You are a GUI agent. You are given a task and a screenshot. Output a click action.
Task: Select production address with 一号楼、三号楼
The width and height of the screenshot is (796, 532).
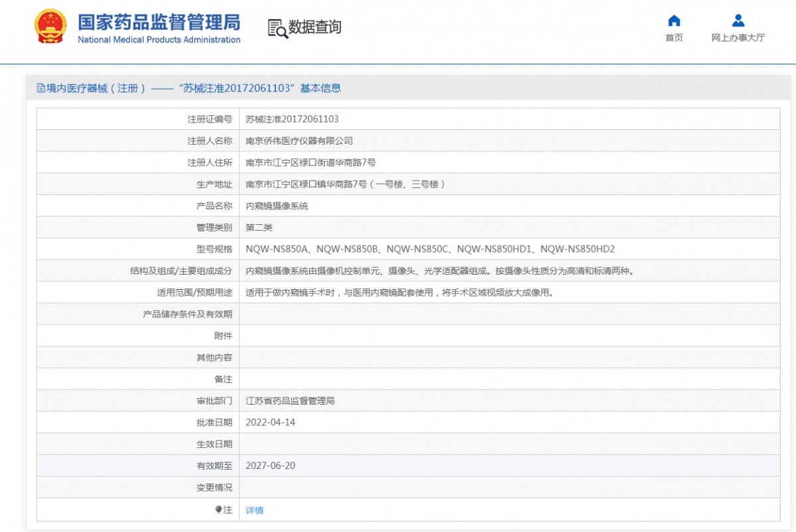[x=345, y=184]
